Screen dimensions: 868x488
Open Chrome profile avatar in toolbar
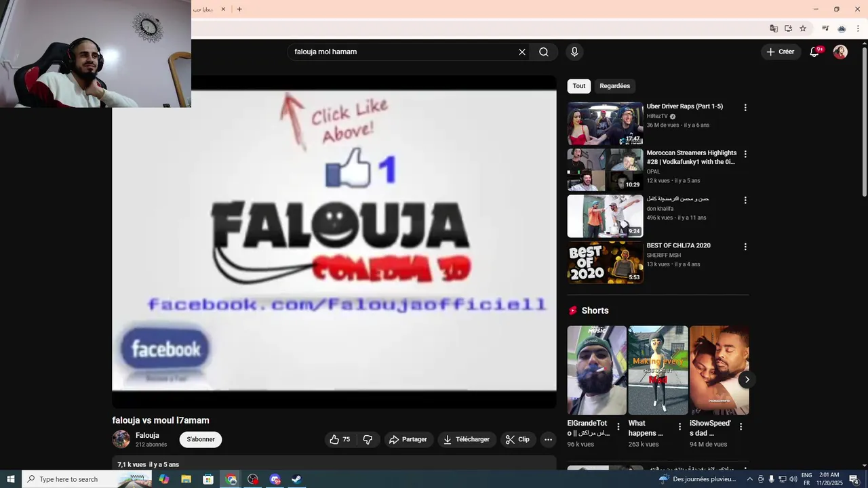(x=842, y=28)
